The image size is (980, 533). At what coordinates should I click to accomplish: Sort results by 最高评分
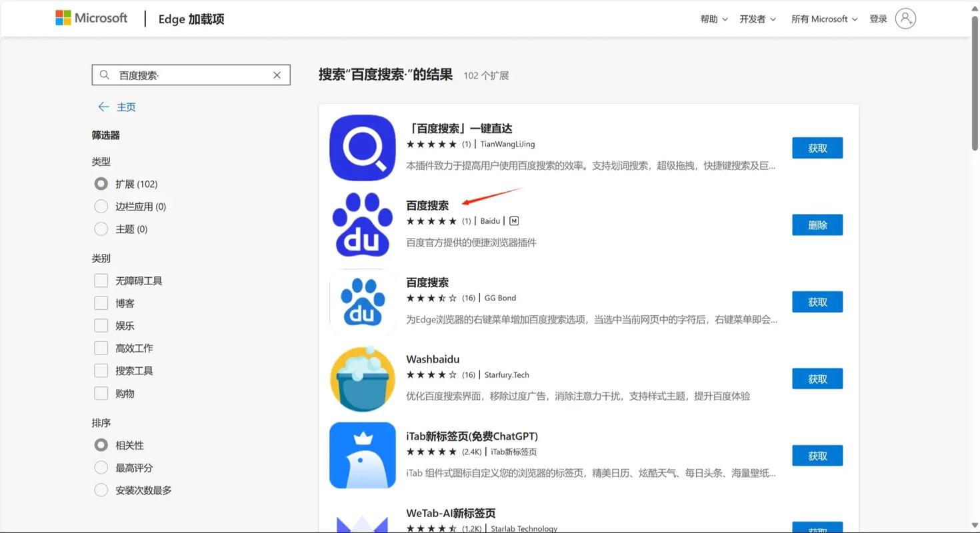(101, 467)
